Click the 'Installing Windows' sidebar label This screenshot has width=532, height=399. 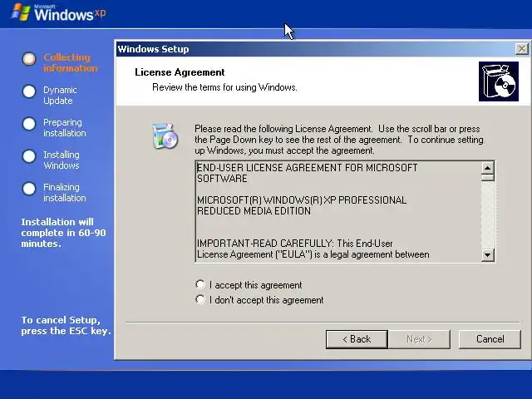point(62,160)
